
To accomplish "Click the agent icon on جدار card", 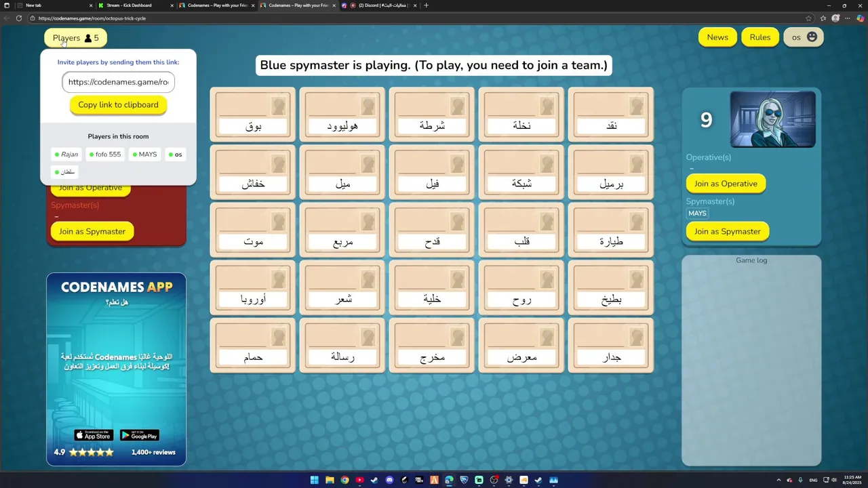I will [x=636, y=337].
